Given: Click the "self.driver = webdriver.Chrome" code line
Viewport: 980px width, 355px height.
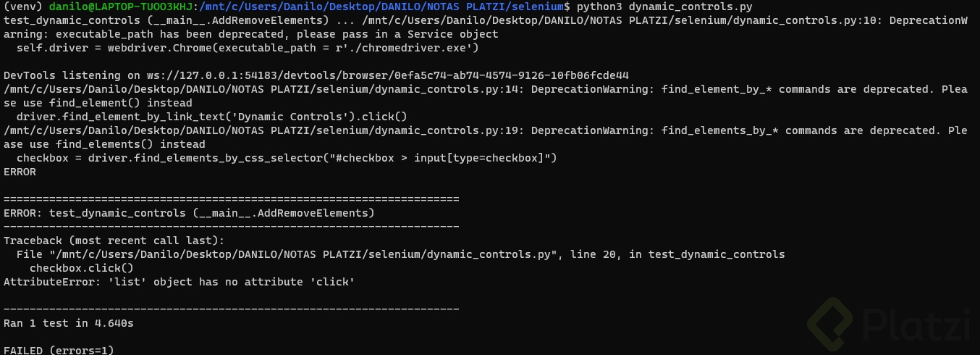Looking at the screenshot, I should tap(248, 48).
